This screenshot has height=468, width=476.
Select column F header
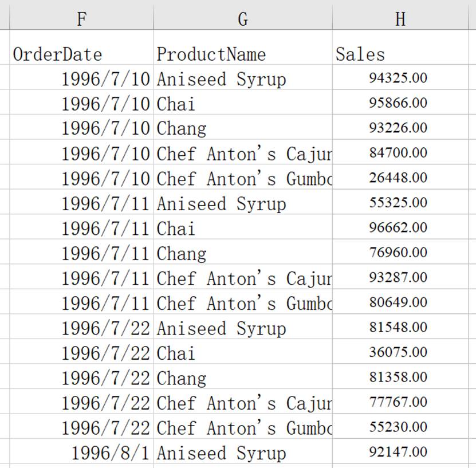click(81, 19)
